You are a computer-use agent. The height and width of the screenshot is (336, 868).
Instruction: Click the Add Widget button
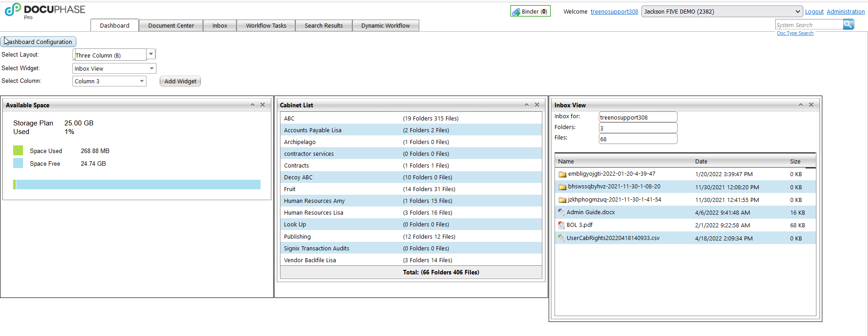pyautogui.click(x=180, y=81)
